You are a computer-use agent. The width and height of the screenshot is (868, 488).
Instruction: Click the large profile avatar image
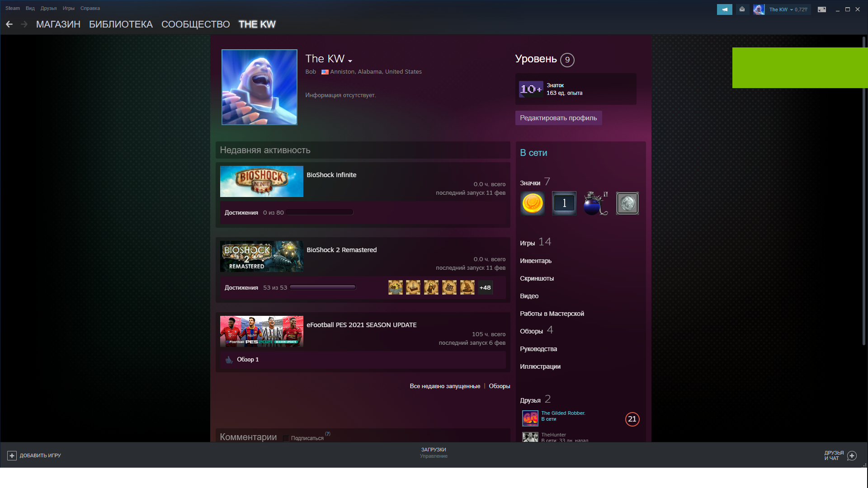(x=259, y=87)
